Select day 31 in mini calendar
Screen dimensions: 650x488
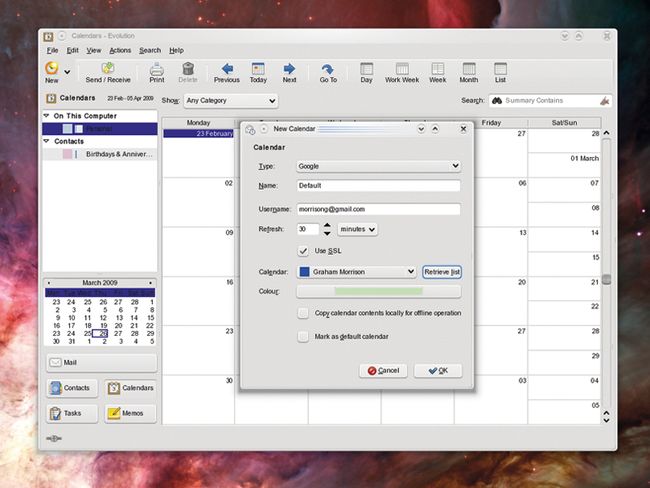pyautogui.click(x=72, y=341)
